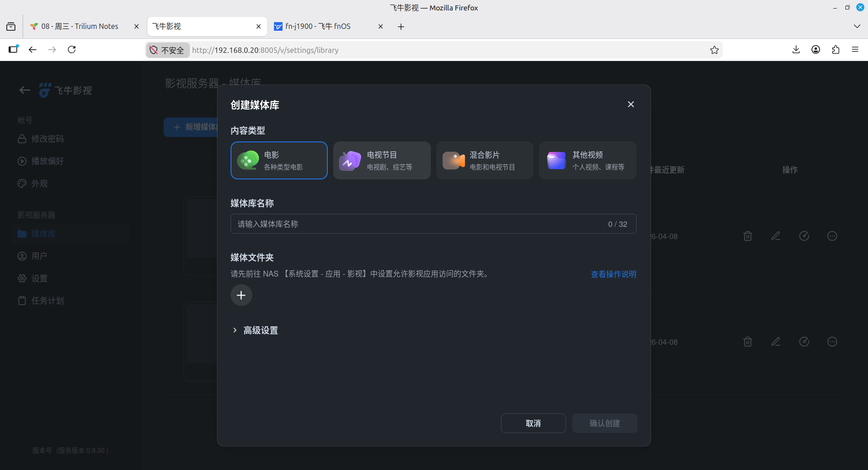This screenshot has width=868, height=470.
Task: Open Firefox downloads panel
Action: coord(796,50)
